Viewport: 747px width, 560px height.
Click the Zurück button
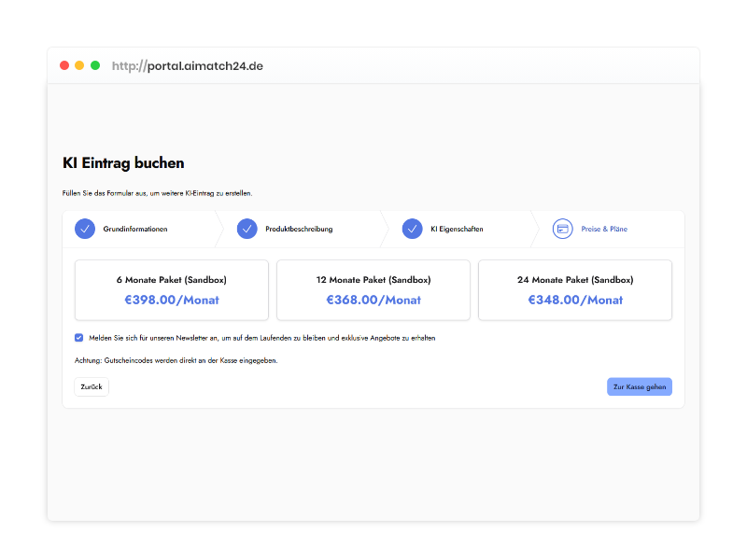pyautogui.click(x=92, y=386)
